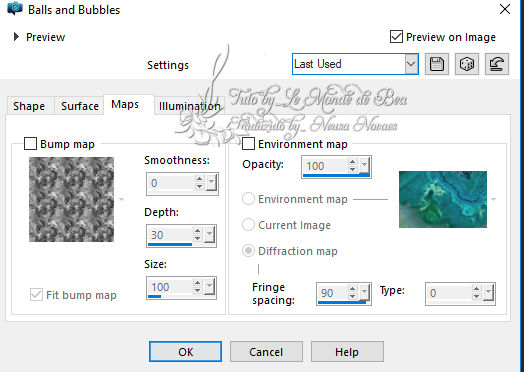Click the teal environment map thumbnail
Screen dimensions: 524x372
pyautogui.click(x=443, y=199)
